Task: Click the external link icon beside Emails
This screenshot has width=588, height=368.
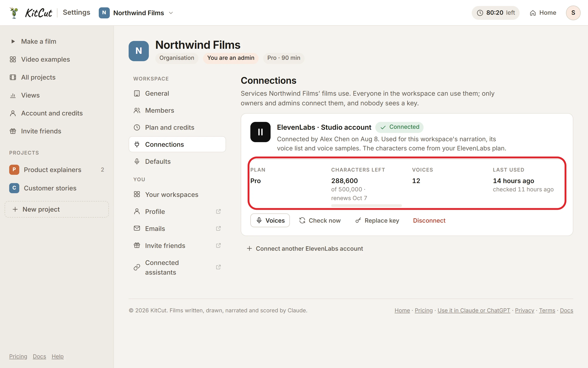Action: point(218,229)
